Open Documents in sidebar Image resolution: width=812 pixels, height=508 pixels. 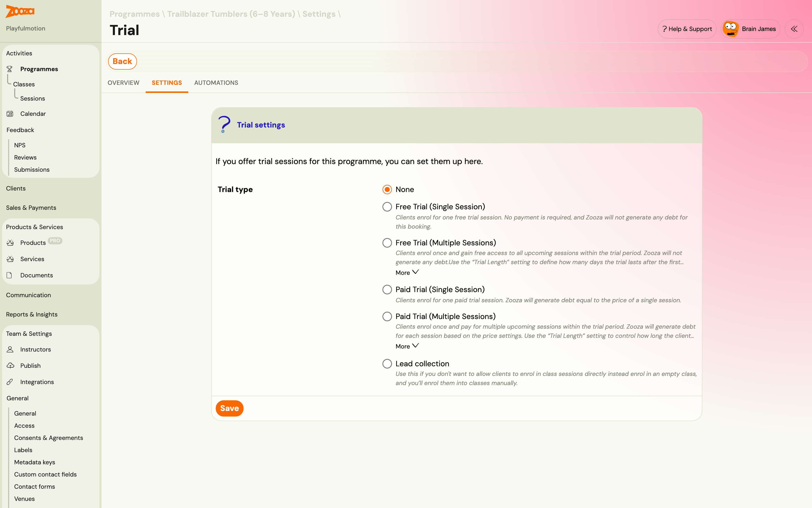click(37, 275)
